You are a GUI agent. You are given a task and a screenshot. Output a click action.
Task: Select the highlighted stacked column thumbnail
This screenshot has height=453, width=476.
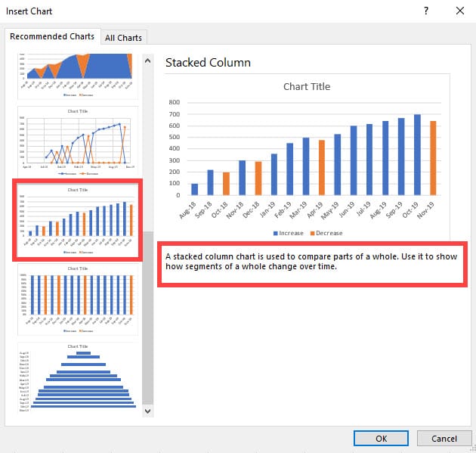pos(76,219)
